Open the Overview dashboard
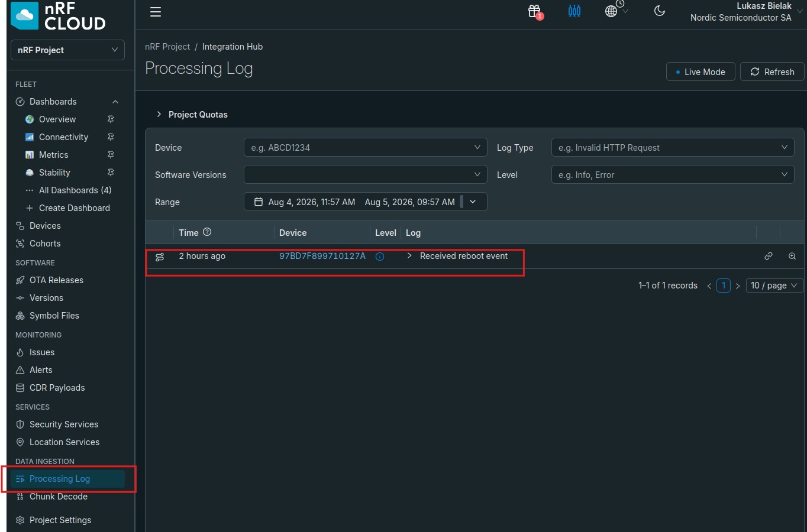Screen dimensions: 807x532 (57, 119)
